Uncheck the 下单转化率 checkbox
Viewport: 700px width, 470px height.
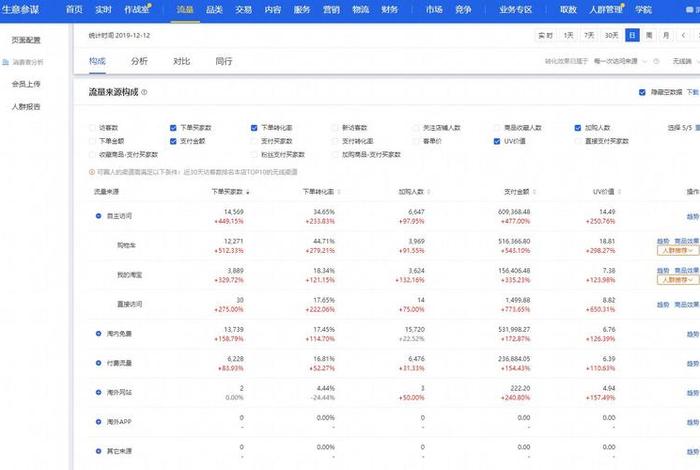254,128
